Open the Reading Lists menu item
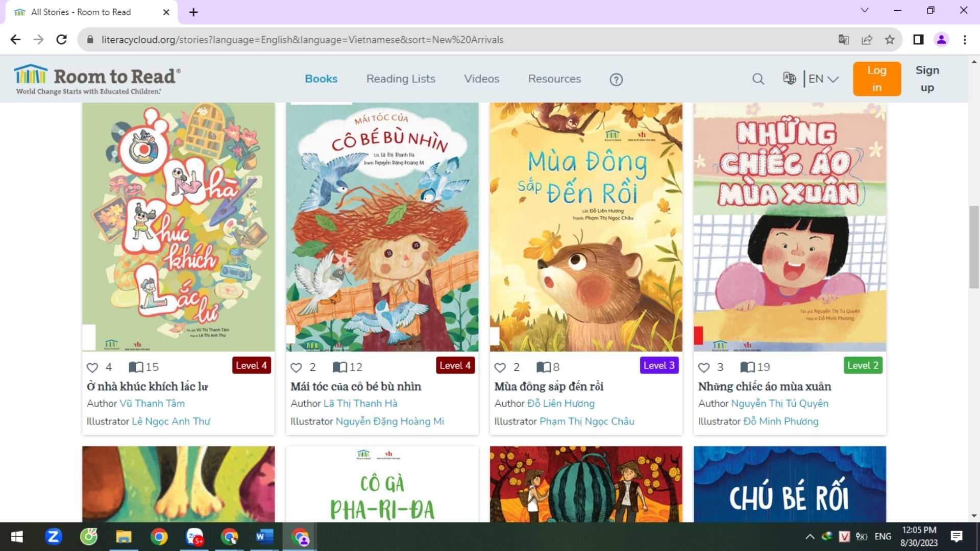Viewport: 980px width, 551px height. coord(401,79)
